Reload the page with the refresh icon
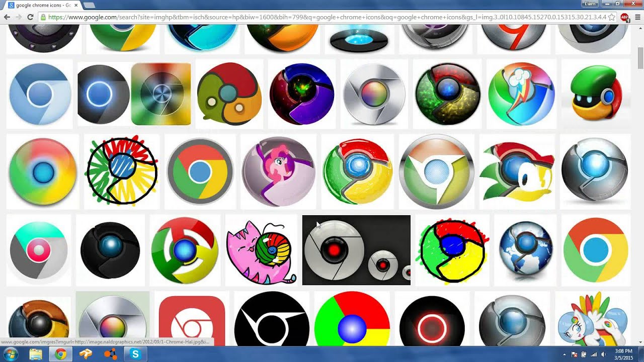This screenshot has height=362, width=644. tap(30, 17)
